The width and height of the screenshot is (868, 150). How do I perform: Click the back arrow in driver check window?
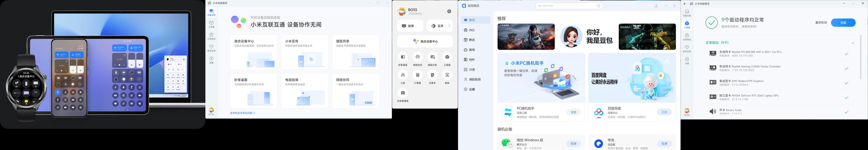(x=685, y=4)
